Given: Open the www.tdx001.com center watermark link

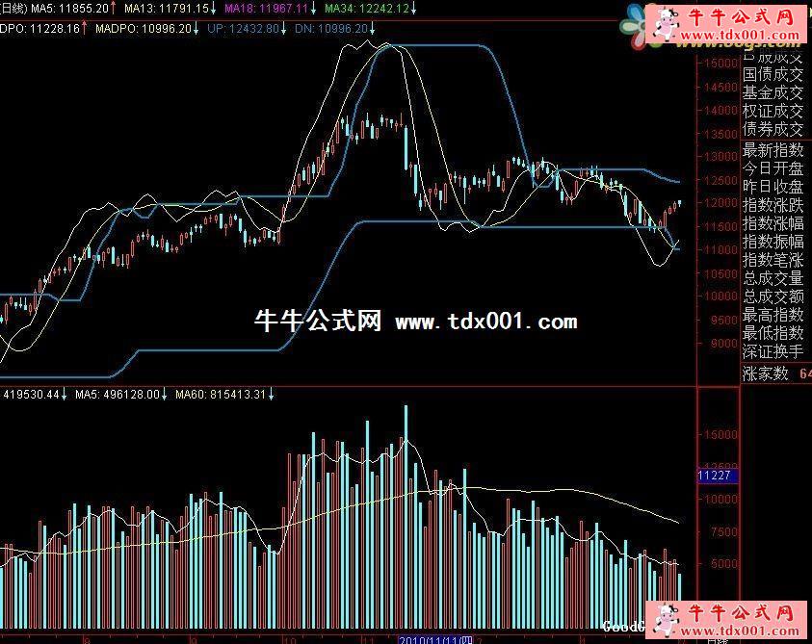Looking at the screenshot, I should coord(485,322).
